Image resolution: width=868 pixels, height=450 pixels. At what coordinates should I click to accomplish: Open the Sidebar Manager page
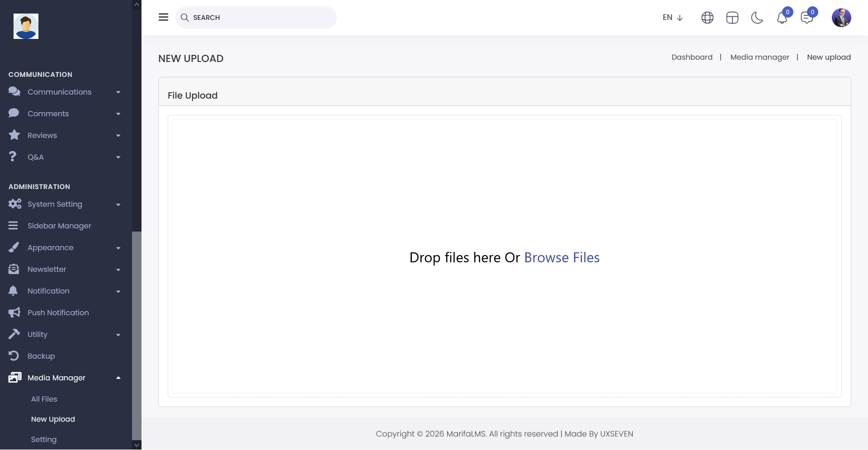pyautogui.click(x=59, y=226)
